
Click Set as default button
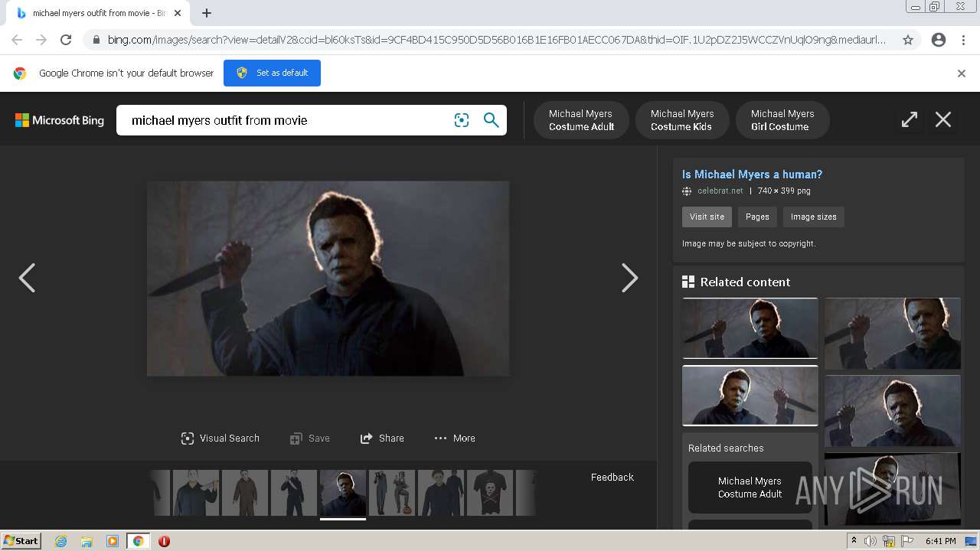(272, 73)
